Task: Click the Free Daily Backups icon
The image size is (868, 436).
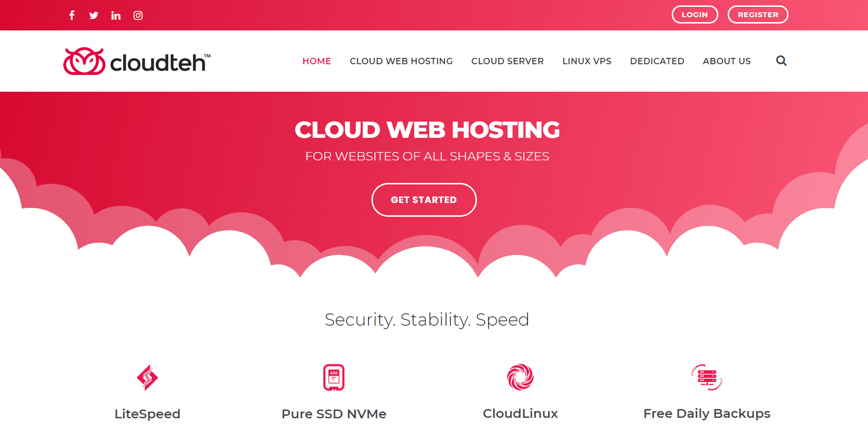Action: coord(707,377)
